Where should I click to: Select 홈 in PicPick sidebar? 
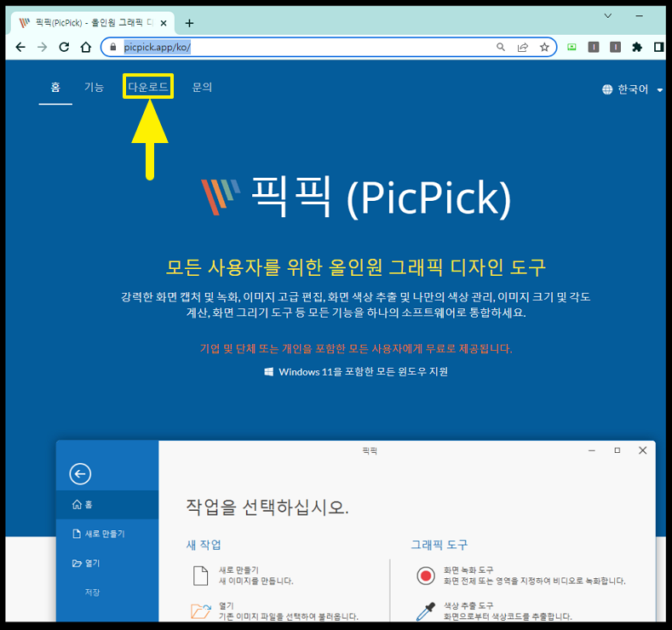(107, 505)
